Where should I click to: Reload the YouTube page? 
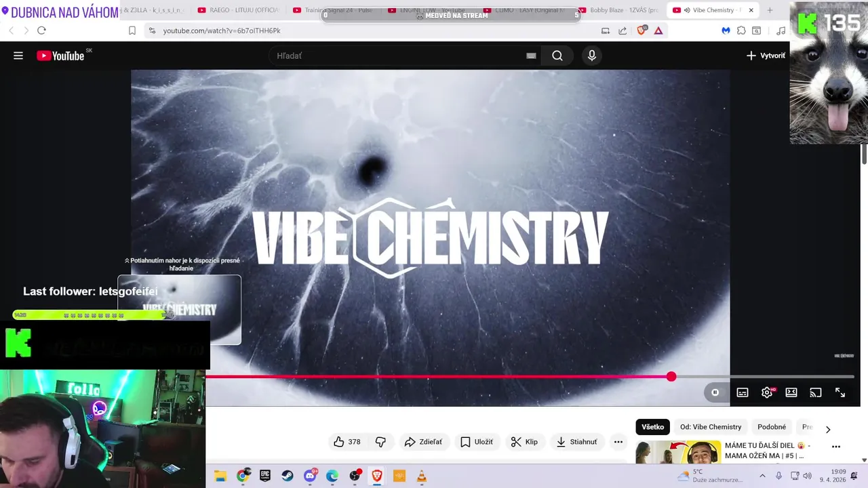(41, 30)
